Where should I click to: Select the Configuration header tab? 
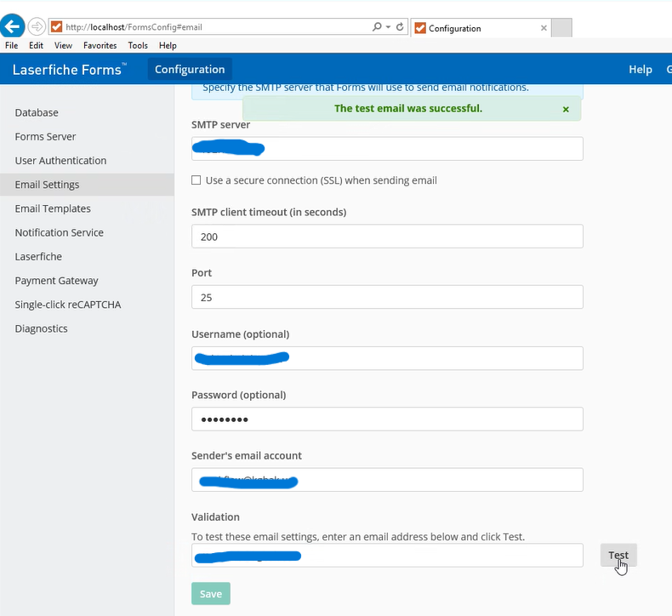click(x=190, y=70)
